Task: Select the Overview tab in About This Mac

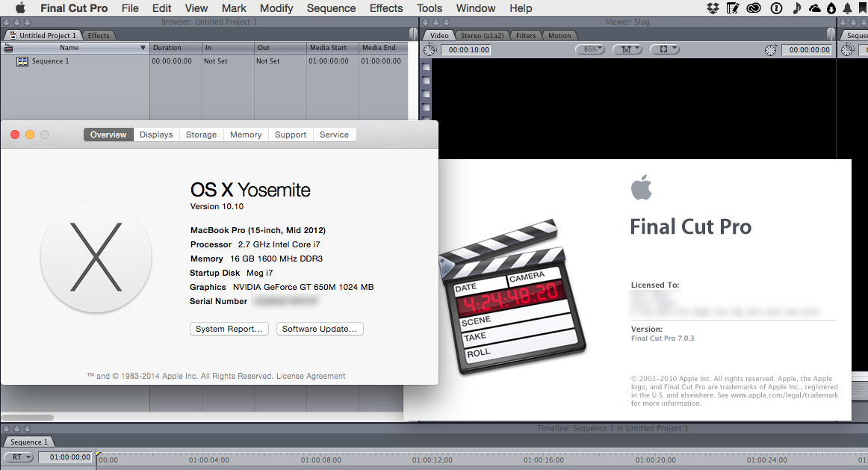Action: tap(108, 134)
